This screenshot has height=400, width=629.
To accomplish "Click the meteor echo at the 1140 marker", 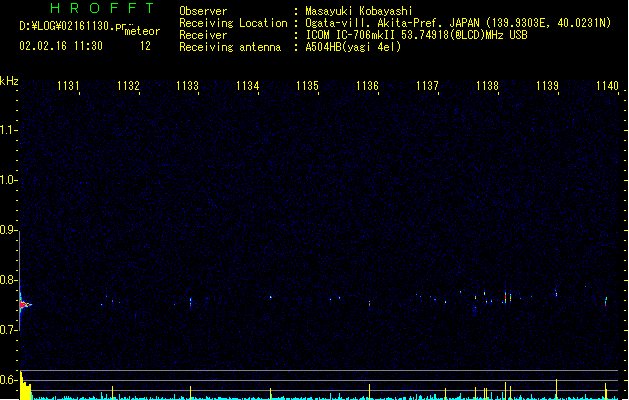I will tap(606, 301).
